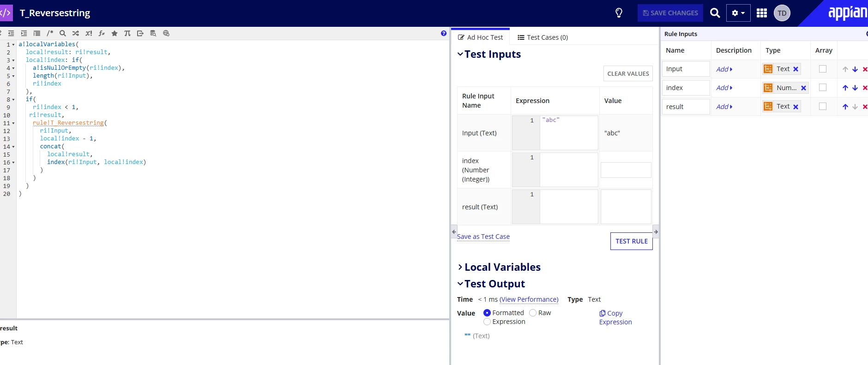Click the database query toolbar icon
The height and width of the screenshot is (365, 868).
153,33
